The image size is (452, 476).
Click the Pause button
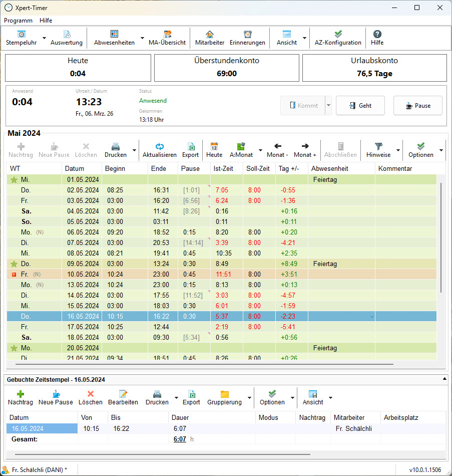pyautogui.click(x=418, y=106)
